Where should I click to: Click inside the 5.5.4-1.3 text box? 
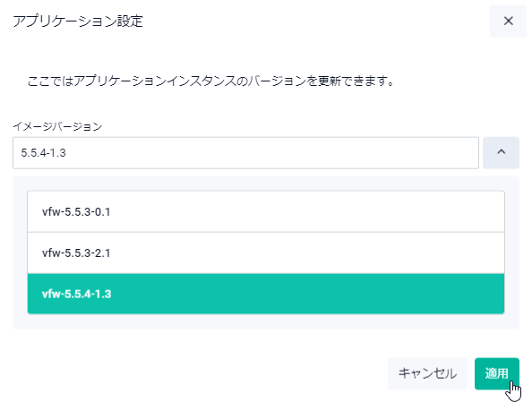pyautogui.click(x=245, y=153)
